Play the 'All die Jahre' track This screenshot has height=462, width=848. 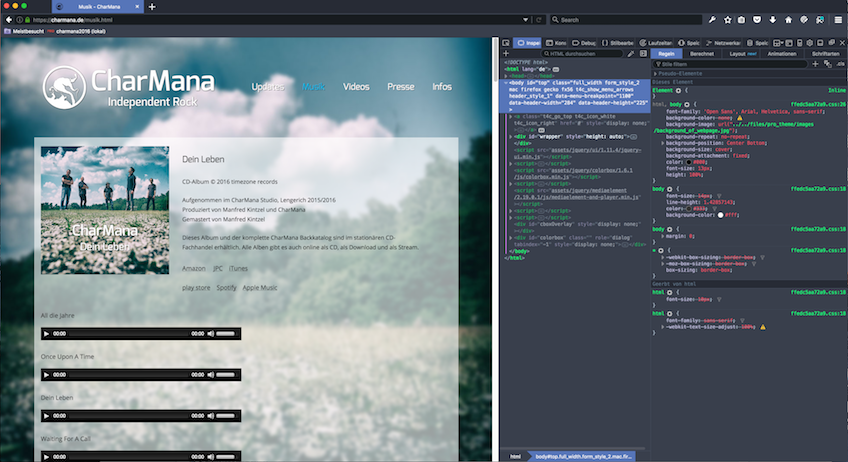tap(47, 333)
